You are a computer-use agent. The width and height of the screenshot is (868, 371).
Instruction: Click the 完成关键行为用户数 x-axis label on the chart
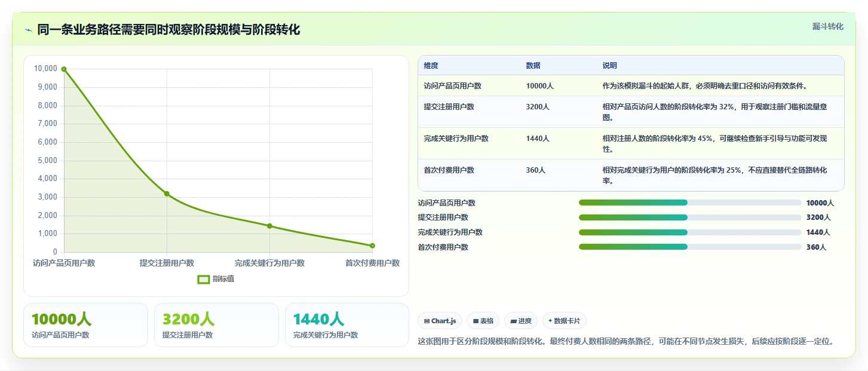(269, 263)
